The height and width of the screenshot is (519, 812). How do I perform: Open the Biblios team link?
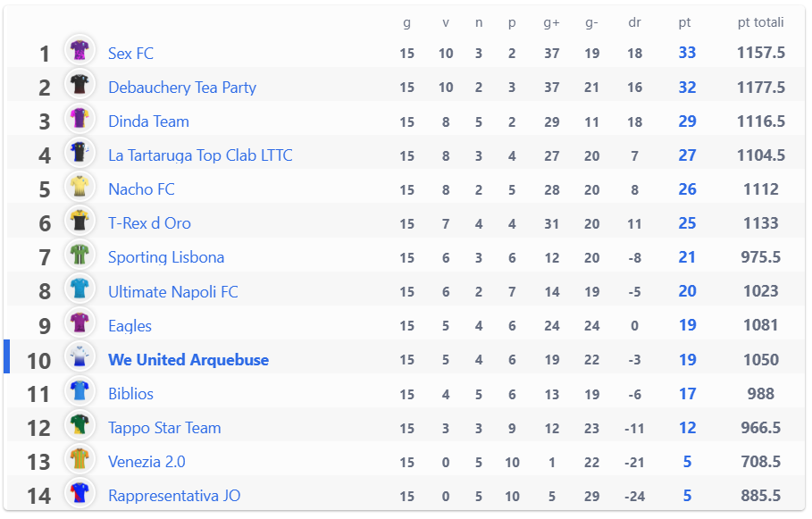click(131, 394)
